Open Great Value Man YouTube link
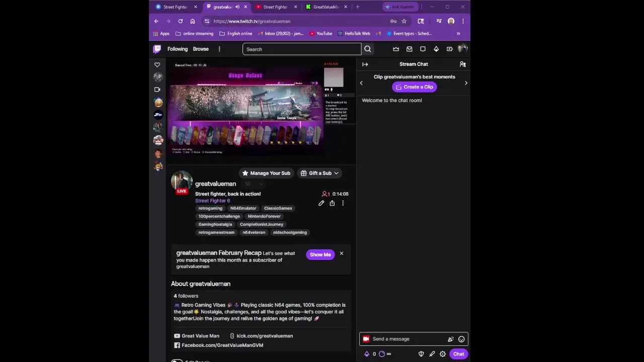This screenshot has height=362, width=644. tap(197, 336)
